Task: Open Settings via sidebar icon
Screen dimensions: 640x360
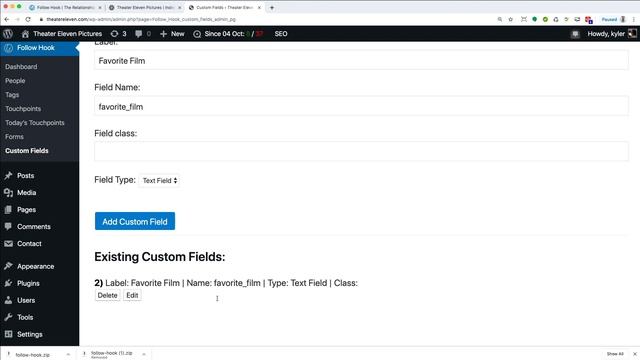Action: tap(8, 334)
